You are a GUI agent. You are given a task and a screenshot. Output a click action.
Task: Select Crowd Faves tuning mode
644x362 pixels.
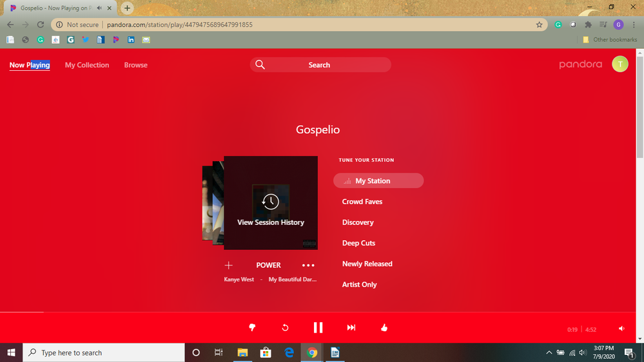[362, 202]
